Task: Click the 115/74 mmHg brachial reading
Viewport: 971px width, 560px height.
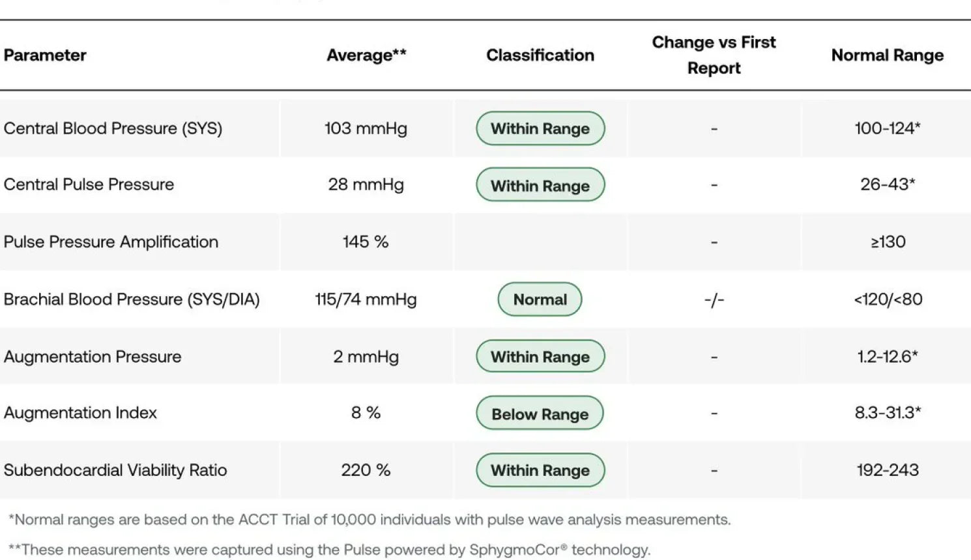Action: [366, 300]
